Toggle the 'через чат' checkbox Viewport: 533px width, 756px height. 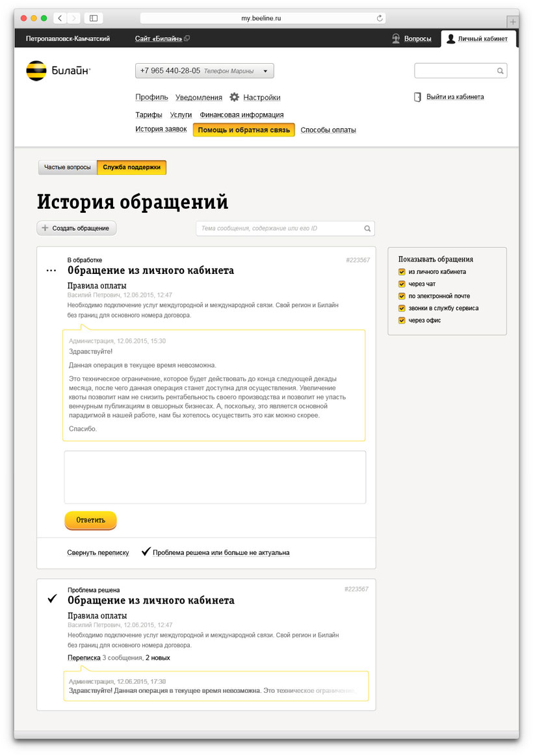tap(402, 284)
